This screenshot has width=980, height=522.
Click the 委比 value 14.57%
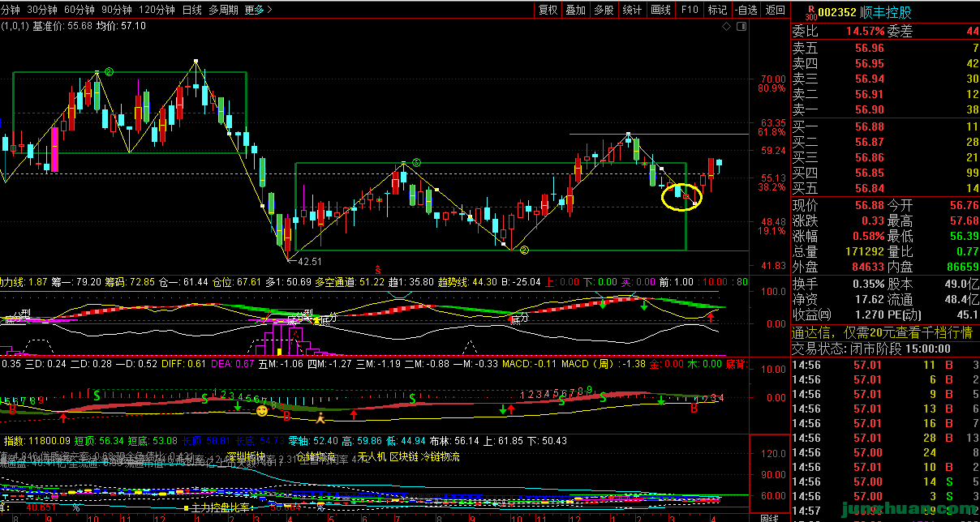(x=865, y=32)
